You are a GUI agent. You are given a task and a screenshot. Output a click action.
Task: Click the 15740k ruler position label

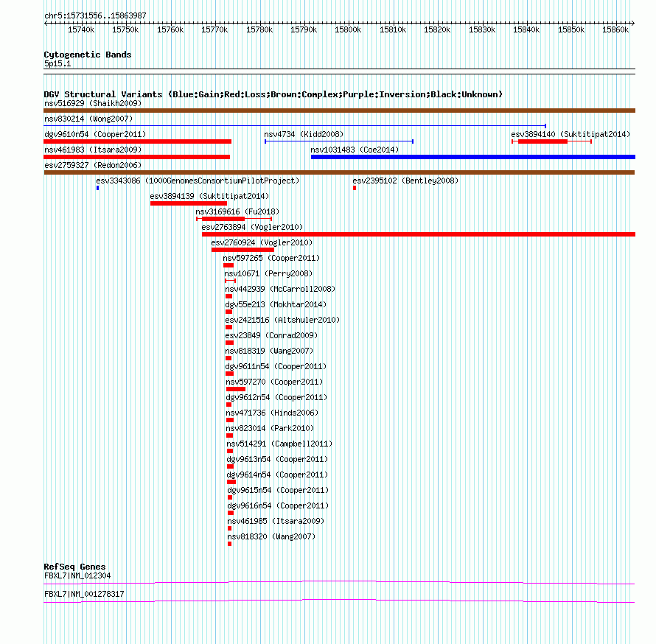[81, 29]
